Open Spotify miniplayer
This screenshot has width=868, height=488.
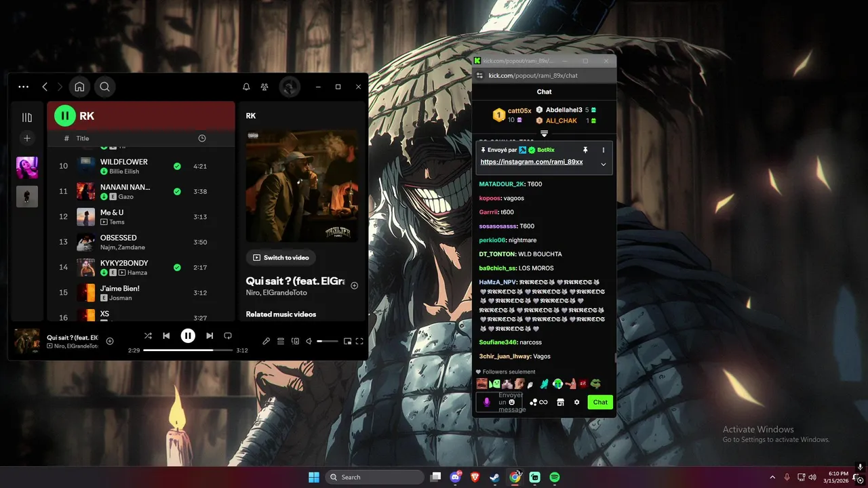pos(347,341)
